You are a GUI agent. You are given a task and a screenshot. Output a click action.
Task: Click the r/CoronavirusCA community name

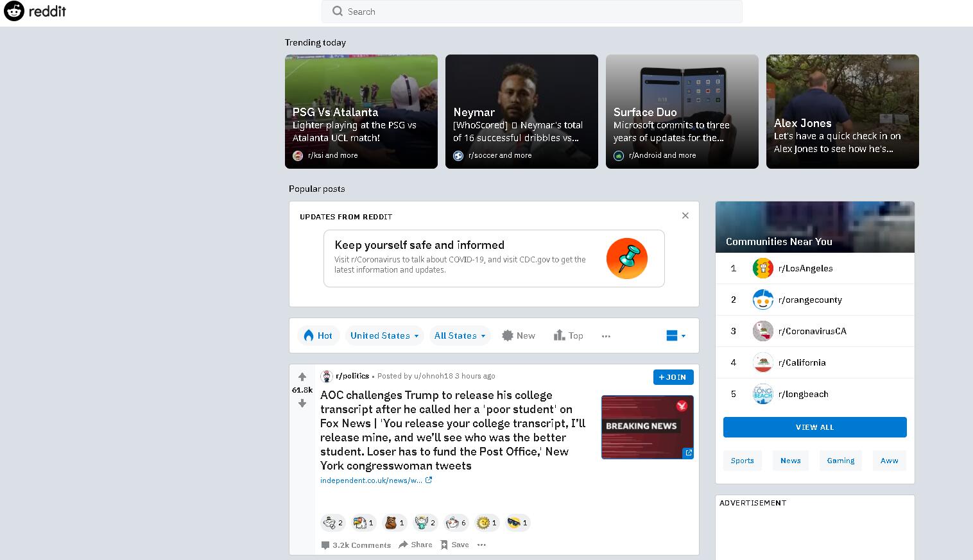coord(813,331)
